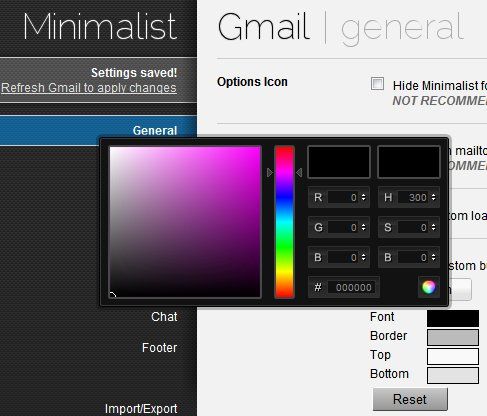
Task: Click the Reset button
Action: tap(410, 399)
